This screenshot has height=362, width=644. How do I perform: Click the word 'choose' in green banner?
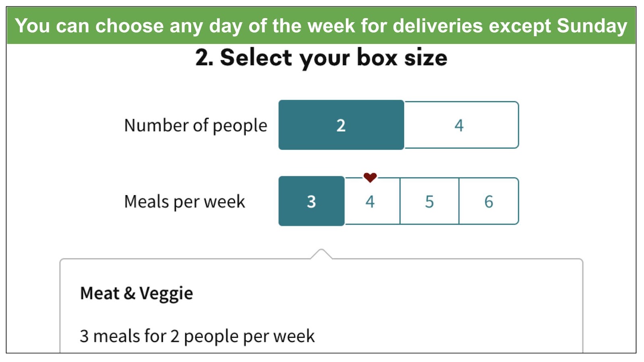tap(130, 26)
